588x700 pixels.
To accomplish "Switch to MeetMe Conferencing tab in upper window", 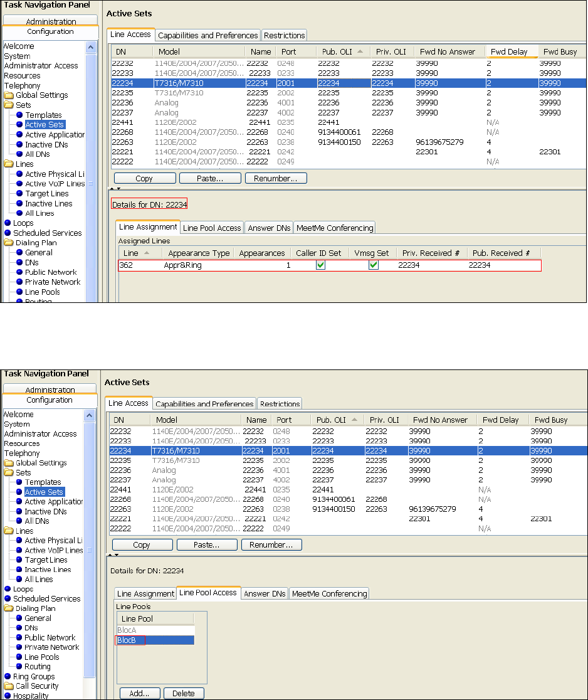I will click(x=335, y=228).
